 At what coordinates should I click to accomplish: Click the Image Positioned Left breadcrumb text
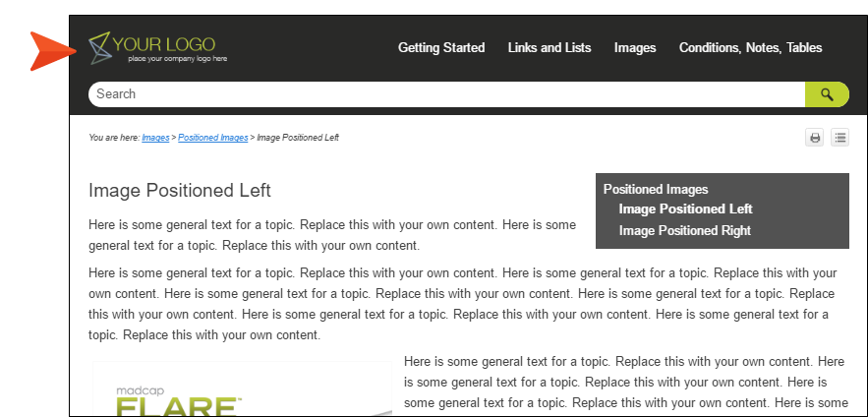tap(298, 138)
